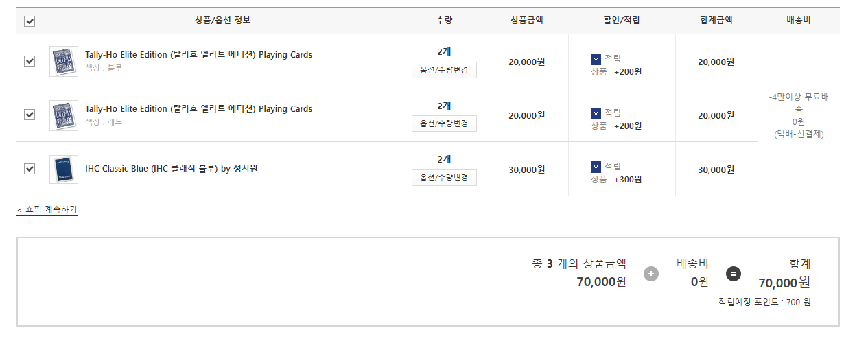Image resolution: width=868 pixels, height=354 pixels.
Task: Click the blue Tally-Ho Elite product thumbnail
Action: (64, 61)
